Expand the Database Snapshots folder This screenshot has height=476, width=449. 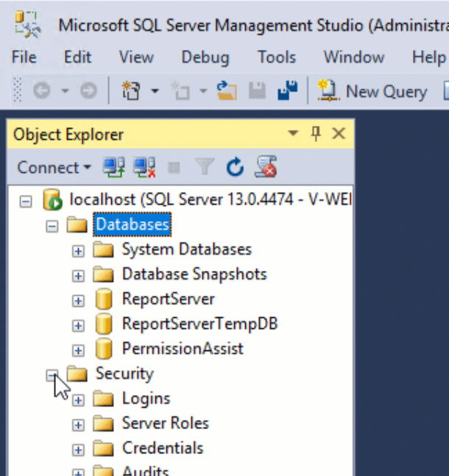point(78,276)
